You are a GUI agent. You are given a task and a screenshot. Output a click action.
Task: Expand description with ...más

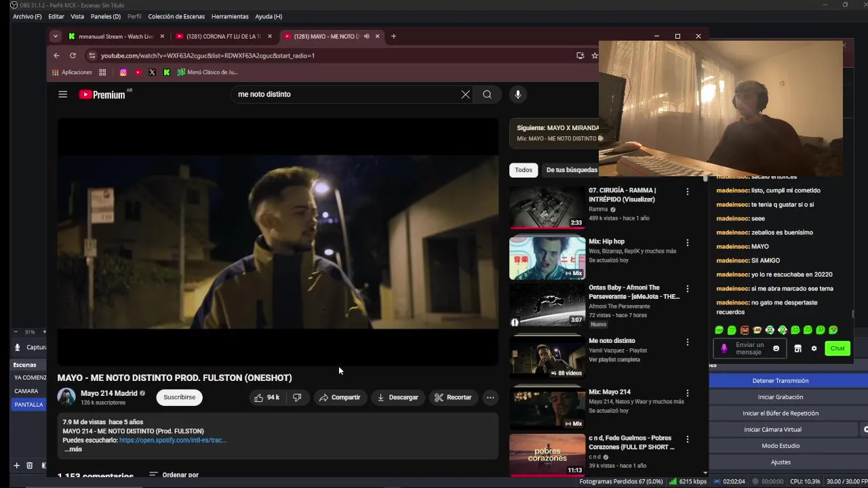(73, 449)
